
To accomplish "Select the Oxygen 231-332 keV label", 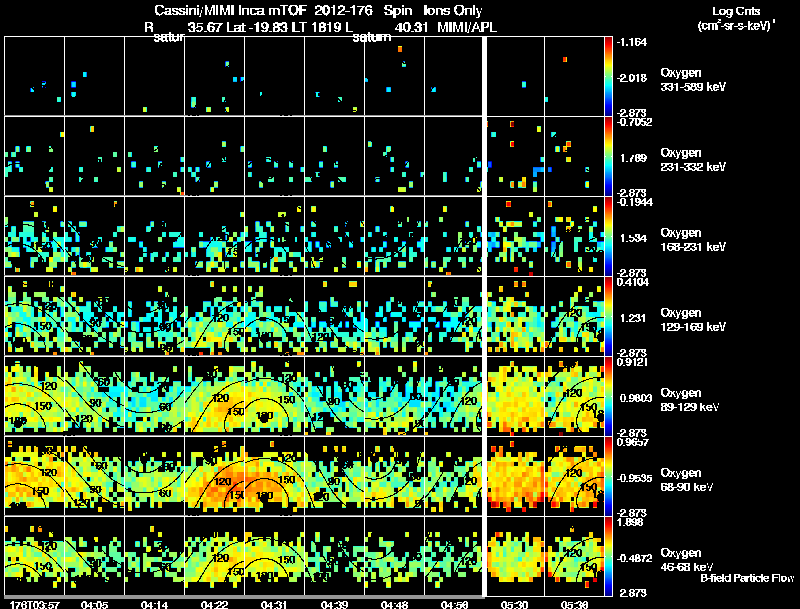I will coord(693,160).
